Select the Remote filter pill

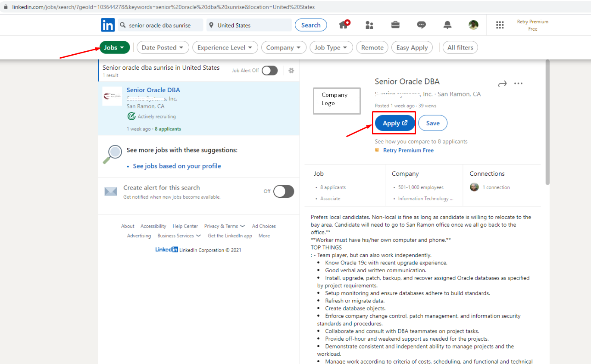[372, 47]
